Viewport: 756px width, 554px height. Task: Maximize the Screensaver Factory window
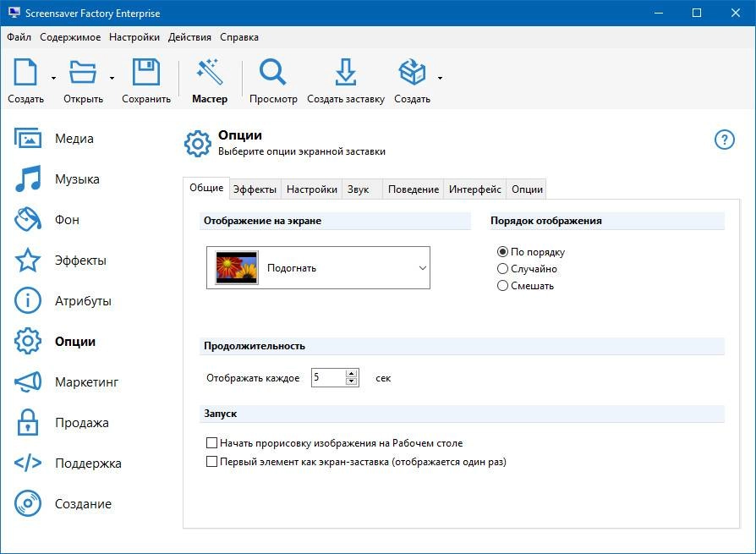click(x=697, y=13)
